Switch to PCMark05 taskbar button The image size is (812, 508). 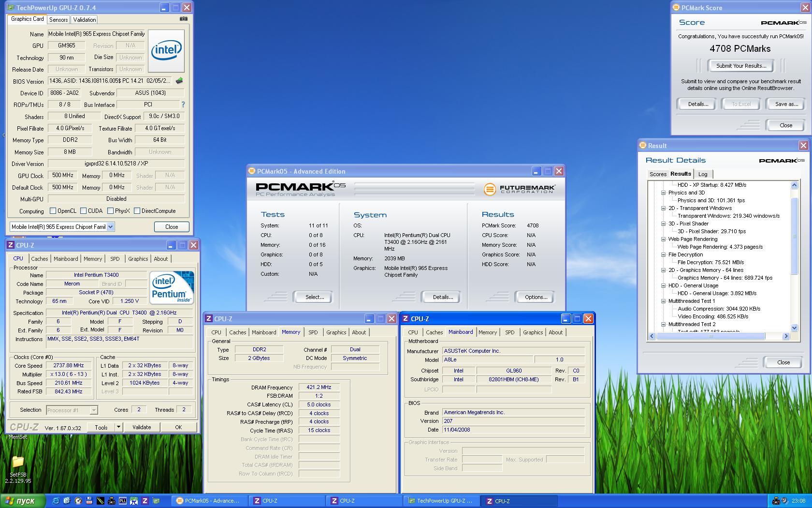pyautogui.click(x=210, y=501)
